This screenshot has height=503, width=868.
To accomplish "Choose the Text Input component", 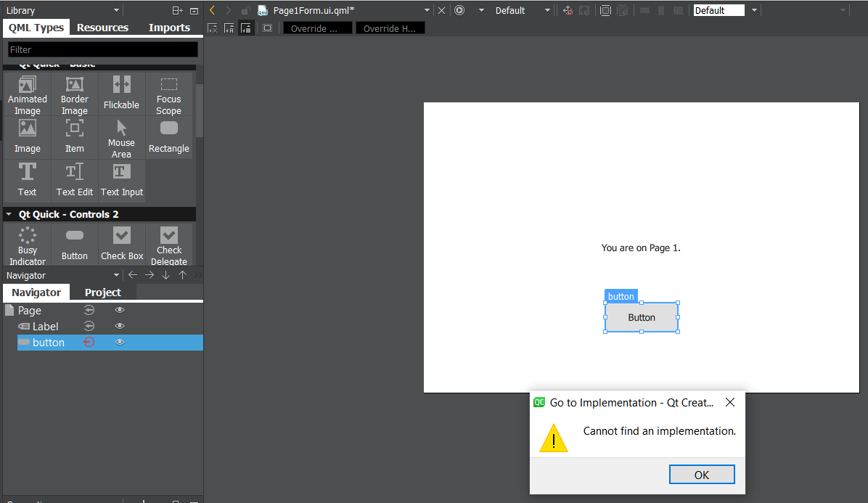I will point(121,180).
